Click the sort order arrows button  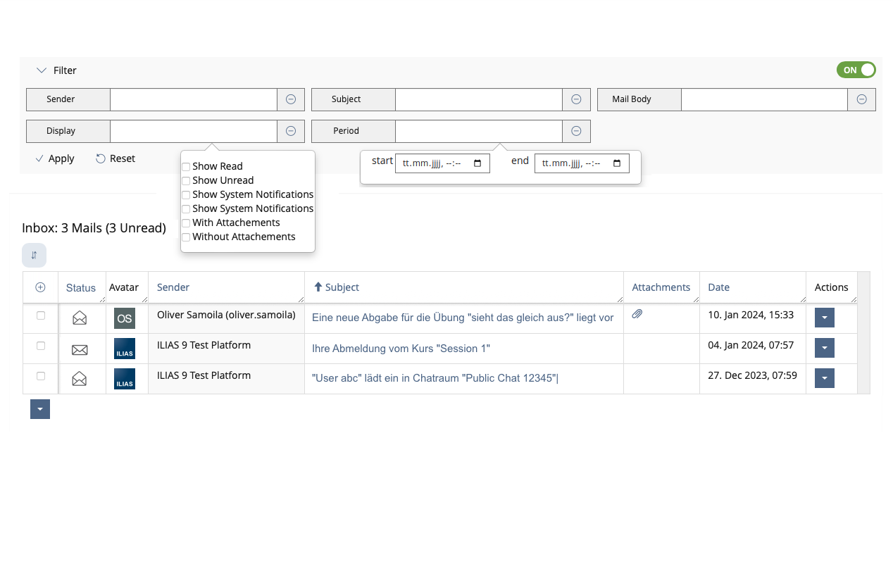[x=34, y=255]
